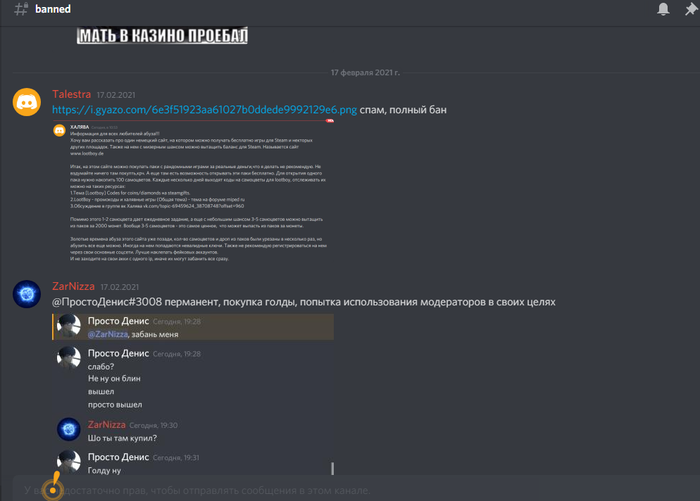Click the notification bell icon
Viewport: 700px width, 501px height.
pos(662,10)
